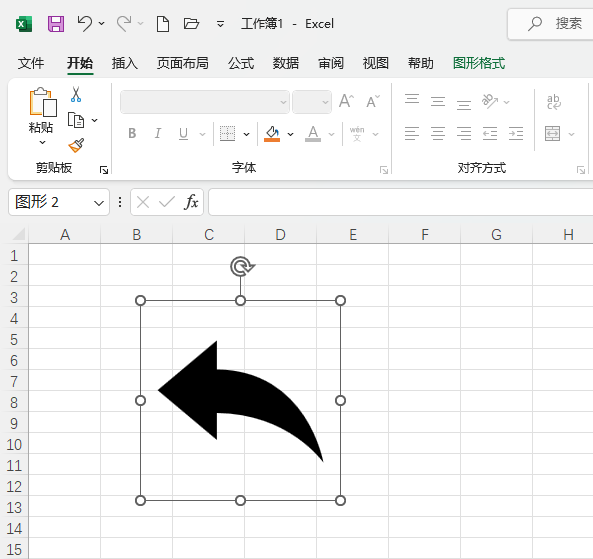Click the Open folder icon
The width and height of the screenshot is (593, 559).
[191, 24]
